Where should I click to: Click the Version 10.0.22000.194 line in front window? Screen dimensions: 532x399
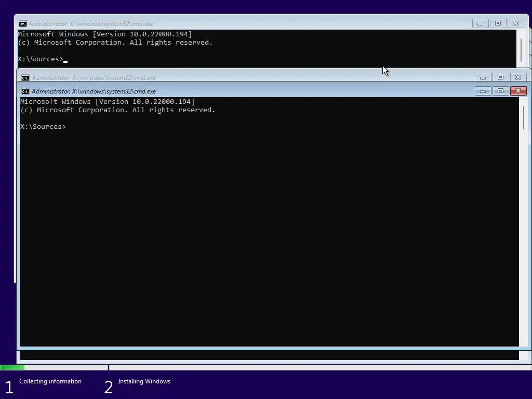(108, 102)
